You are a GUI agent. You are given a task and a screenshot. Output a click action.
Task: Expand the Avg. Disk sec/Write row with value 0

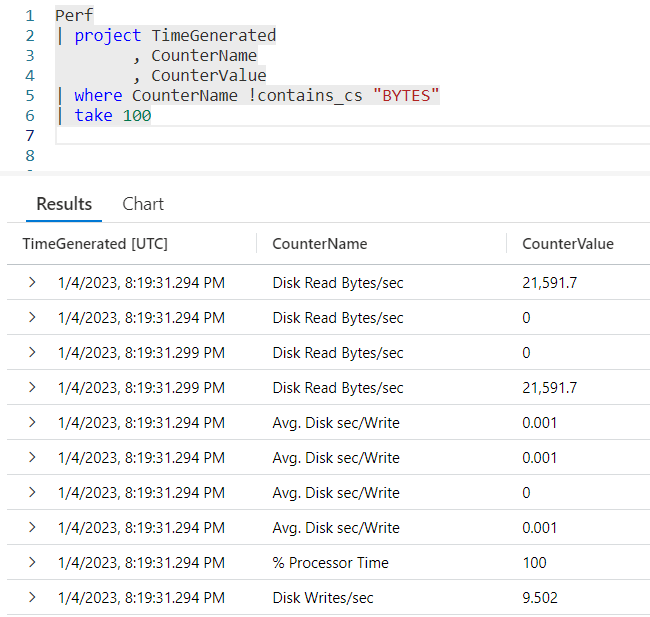point(32,492)
